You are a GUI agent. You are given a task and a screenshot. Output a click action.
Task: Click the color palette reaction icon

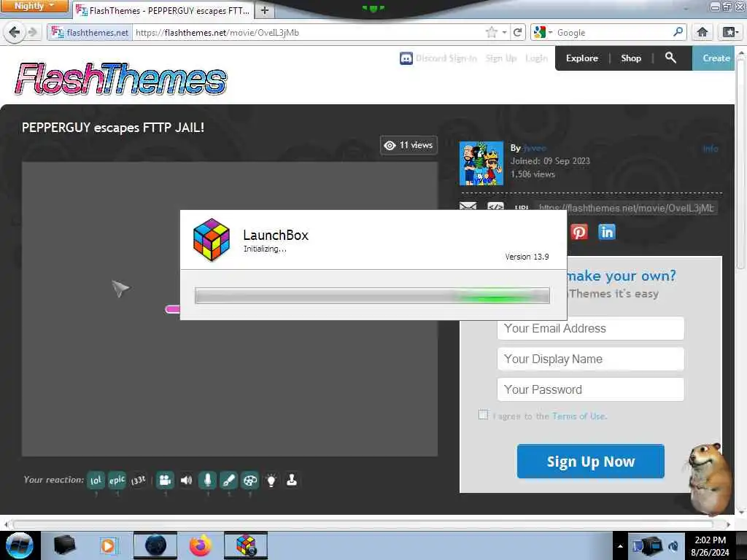[250, 480]
